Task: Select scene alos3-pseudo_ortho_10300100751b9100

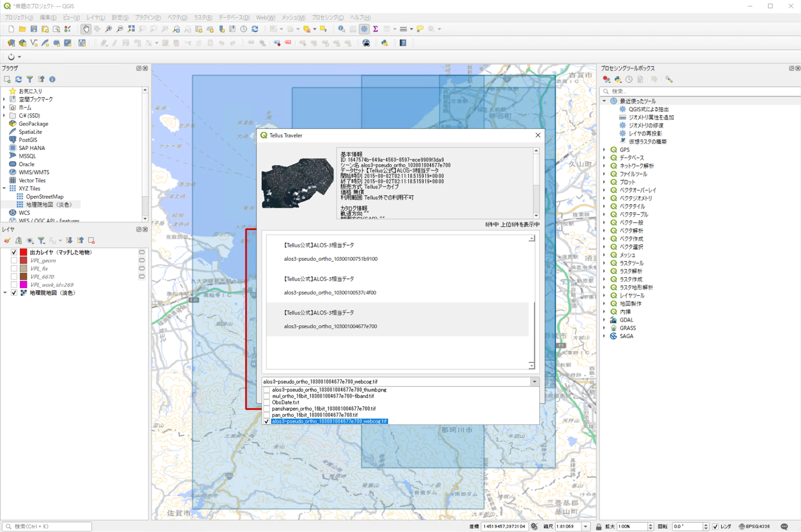Action: point(397,252)
